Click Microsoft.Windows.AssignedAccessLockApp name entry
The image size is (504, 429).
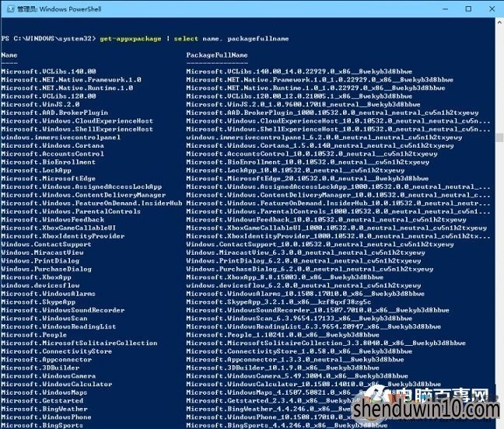[x=82, y=187]
